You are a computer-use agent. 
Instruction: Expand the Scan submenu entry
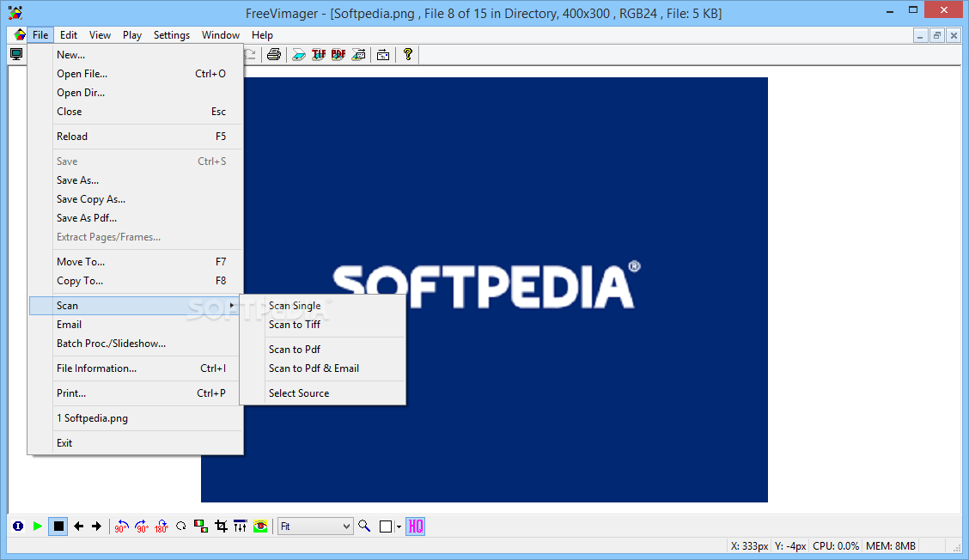pos(136,306)
